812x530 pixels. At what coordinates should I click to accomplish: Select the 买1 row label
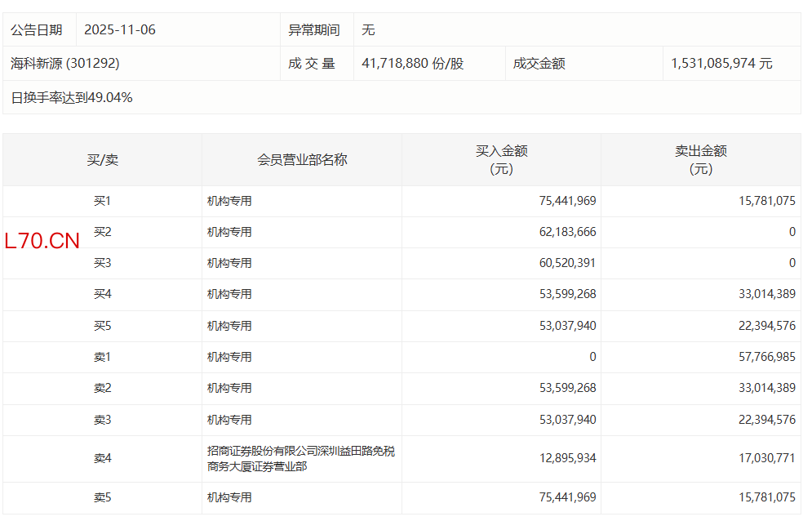pos(102,201)
